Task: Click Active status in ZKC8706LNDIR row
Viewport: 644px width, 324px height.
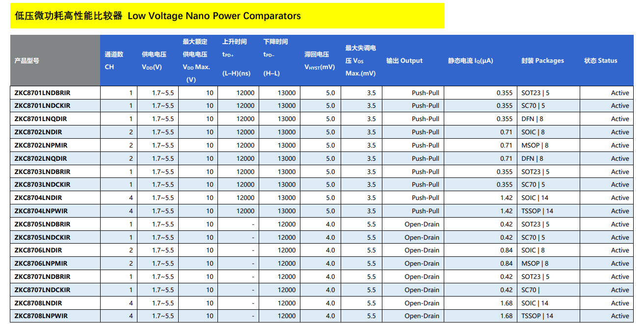Action: pyautogui.click(x=620, y=250)
